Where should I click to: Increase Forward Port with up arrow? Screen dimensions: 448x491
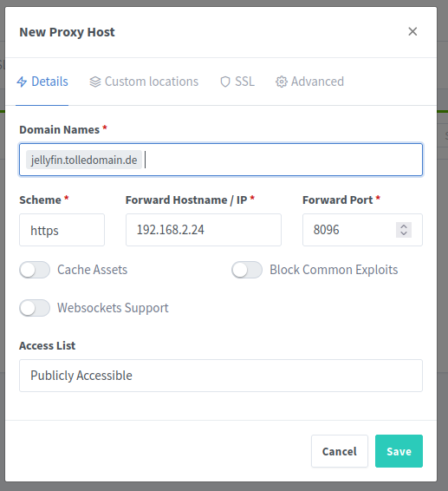[x=404, y=226]
